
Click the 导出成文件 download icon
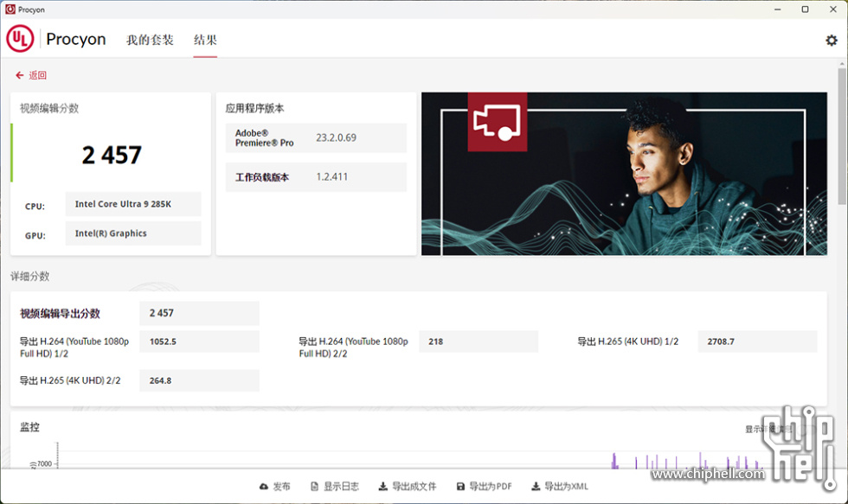coord(382,486)
